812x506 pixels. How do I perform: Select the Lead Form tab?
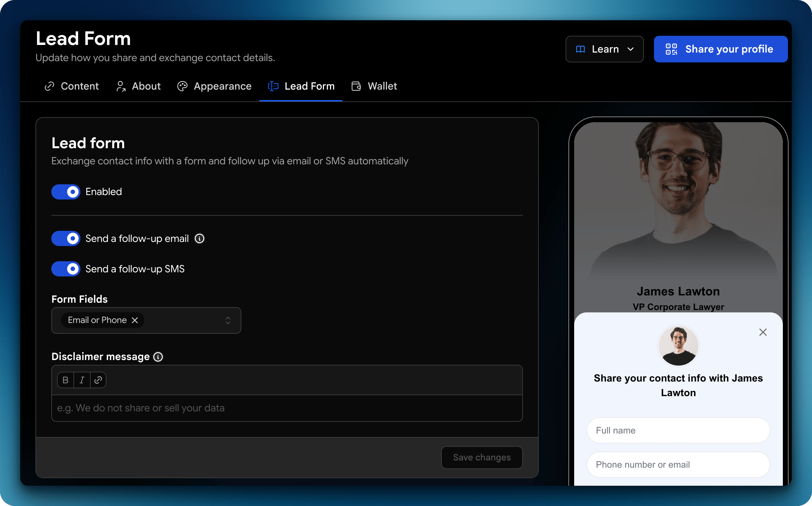pyautogui.click(x=301, y=86)
